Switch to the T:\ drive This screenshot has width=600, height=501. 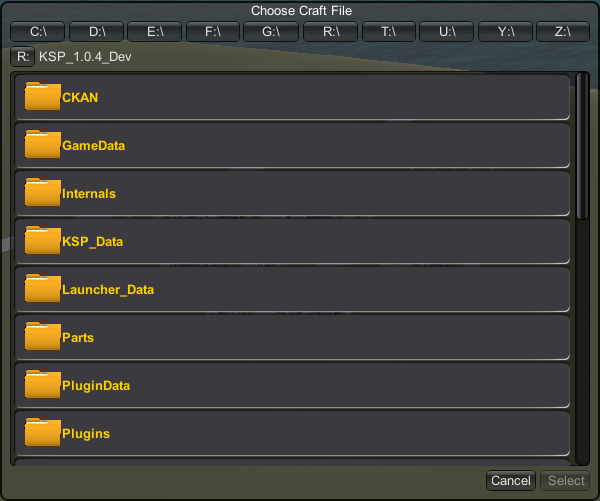(389, 31)
